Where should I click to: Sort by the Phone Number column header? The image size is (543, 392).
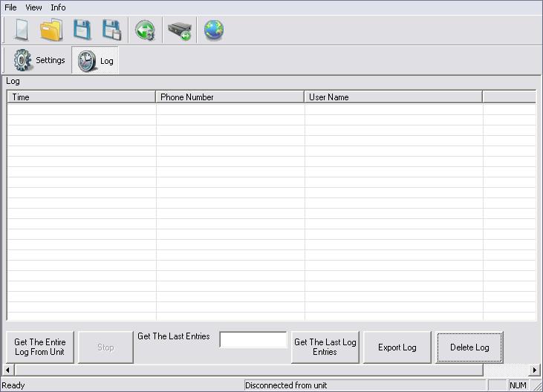[x=230, y=97]
